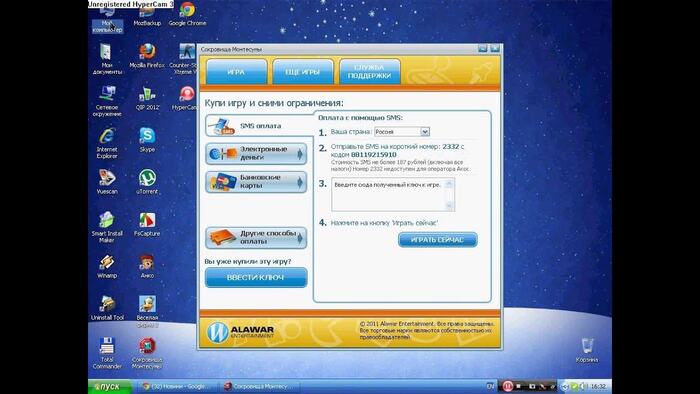Open the Пуск start button

coord(108,386)
